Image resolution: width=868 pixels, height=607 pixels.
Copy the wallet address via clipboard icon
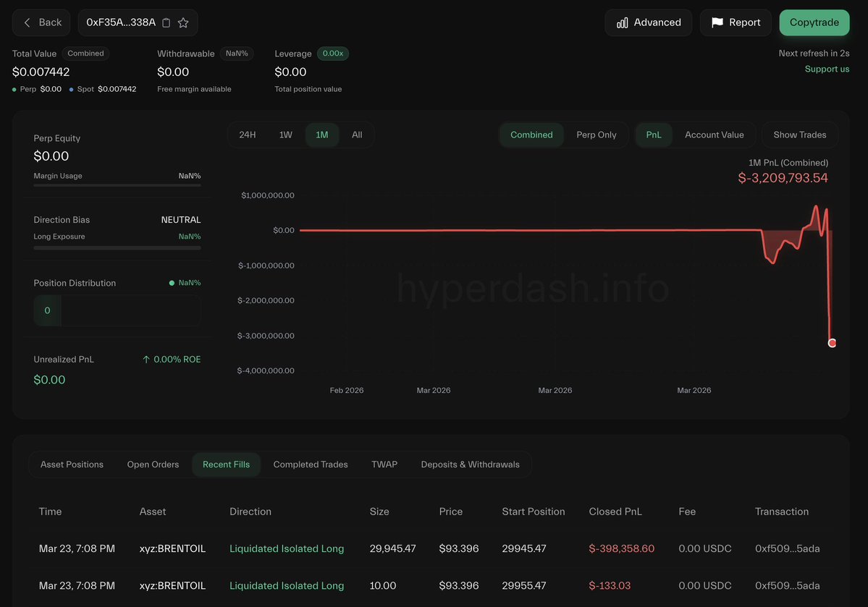click(x=166, y=22)
